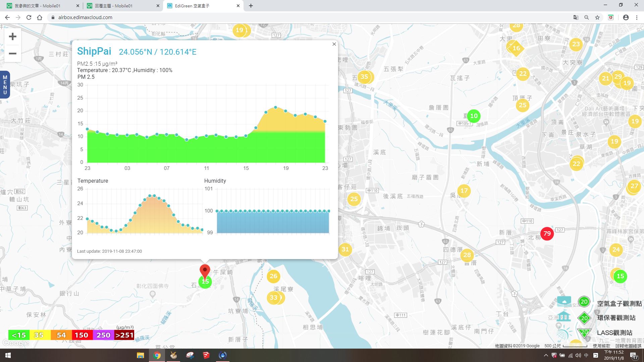Open the 回報地圖錯誤 link
This screenshot has width=644, height=362.
point(628,346)
